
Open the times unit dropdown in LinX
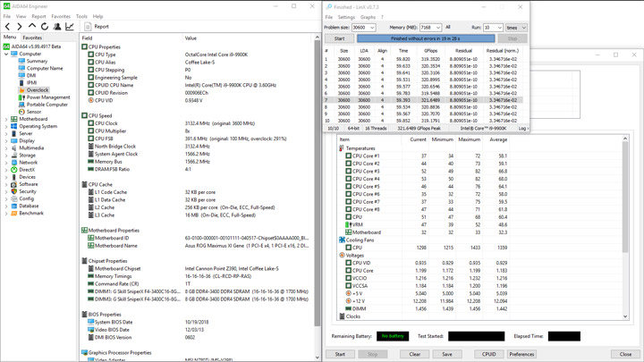click(x=516, y=28)
